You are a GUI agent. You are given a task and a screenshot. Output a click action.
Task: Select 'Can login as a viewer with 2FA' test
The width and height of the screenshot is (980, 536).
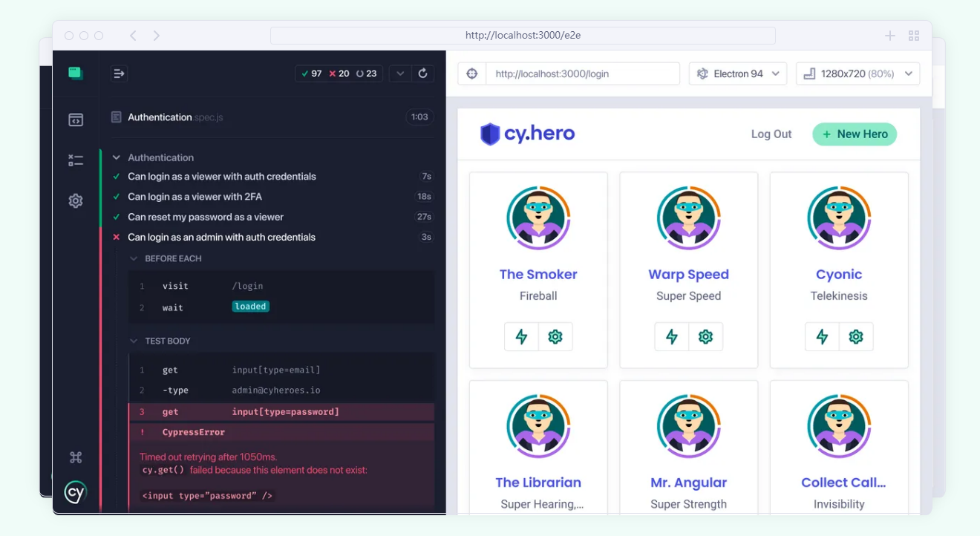tap(195, 197)
